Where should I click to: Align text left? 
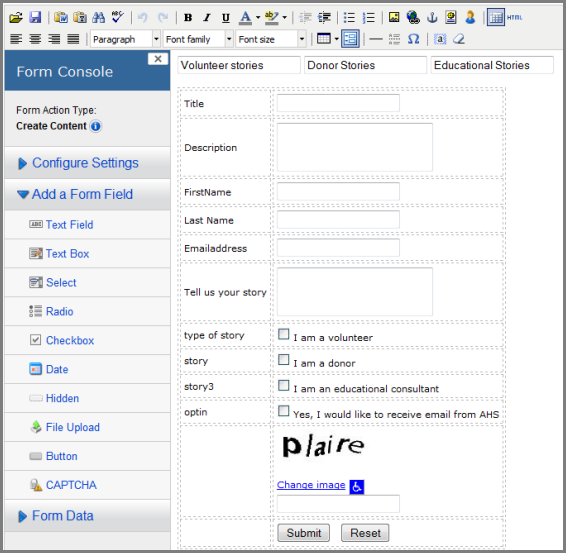(16, 39)
